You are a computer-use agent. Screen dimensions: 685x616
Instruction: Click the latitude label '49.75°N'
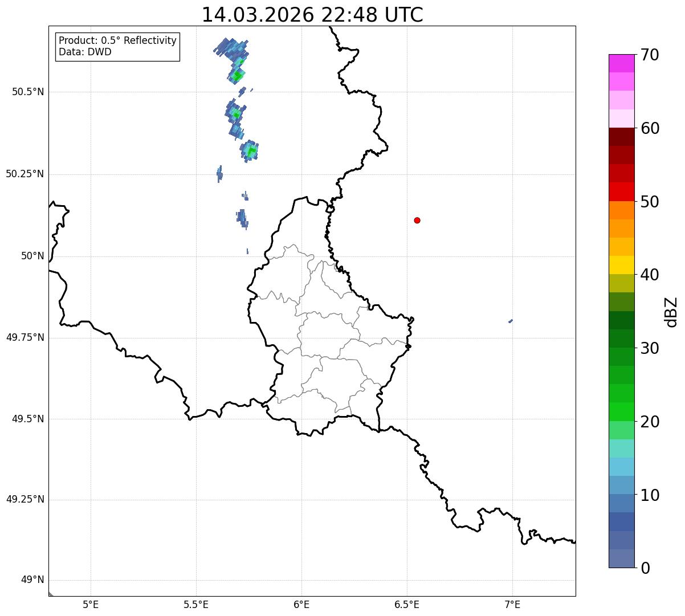pos(25,337)
